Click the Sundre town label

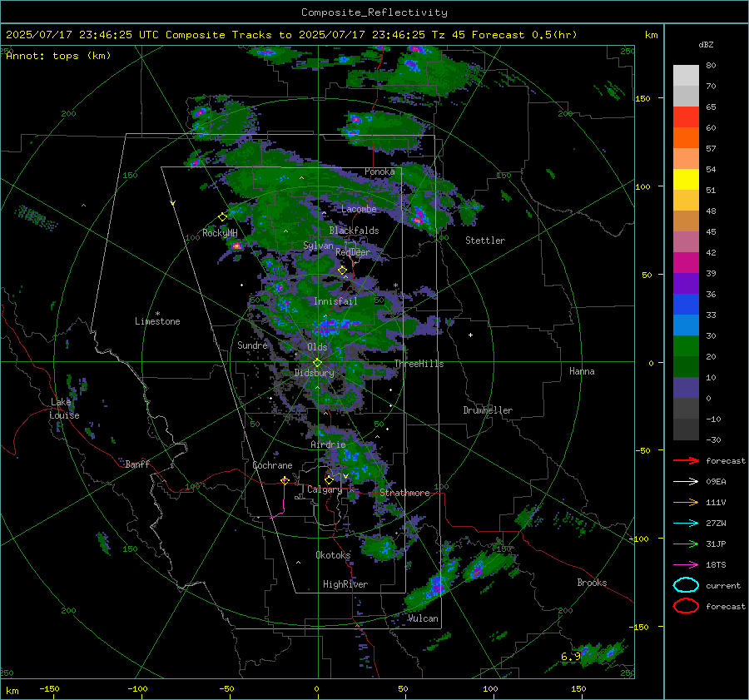pos(252,345)
